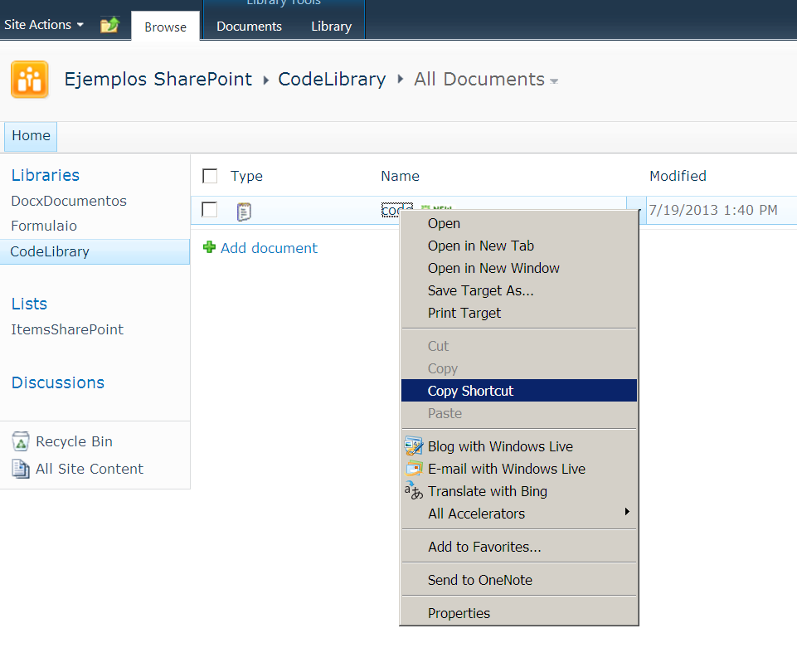This screenshot has width=797, height=672.
Task: Select Translate with Bing icon
Action: [x=413, y=491]
